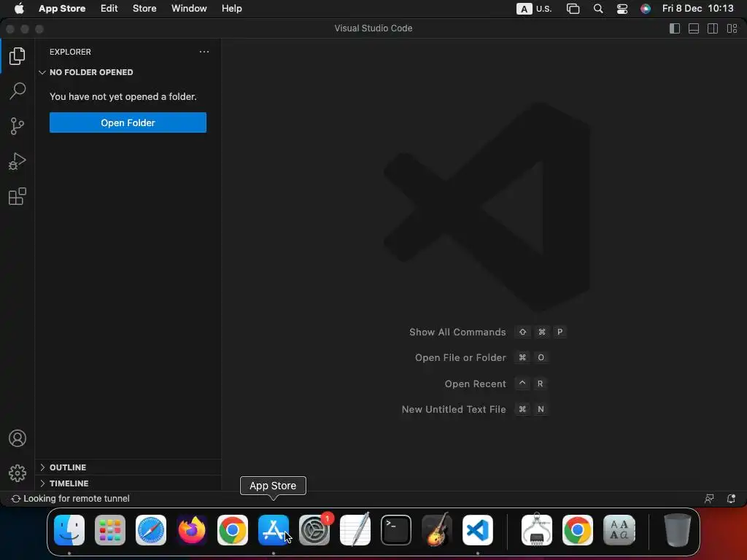The image size is (747, 560).
Task: Open the Edit menu
Action: pyautogui.click(x=109, y=9)
